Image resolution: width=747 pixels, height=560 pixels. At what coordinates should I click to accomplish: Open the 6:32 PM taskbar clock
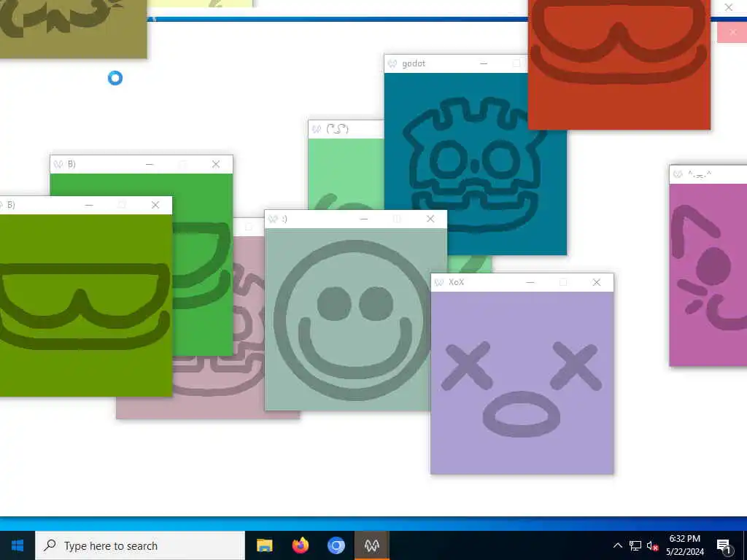point(684,545)
